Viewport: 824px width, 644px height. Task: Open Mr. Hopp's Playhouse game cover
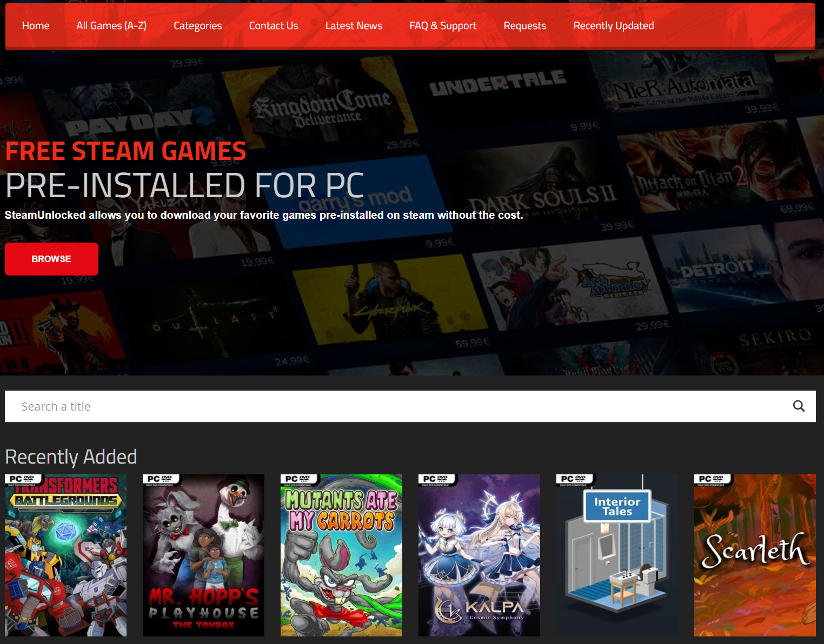coord(203,556)
